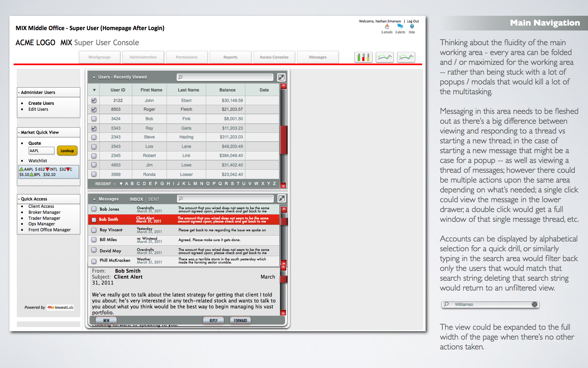The width and height of the screenshot is (588, 368).
Task: Collapse the Administer Users section
Action: [x=48, y=93]
